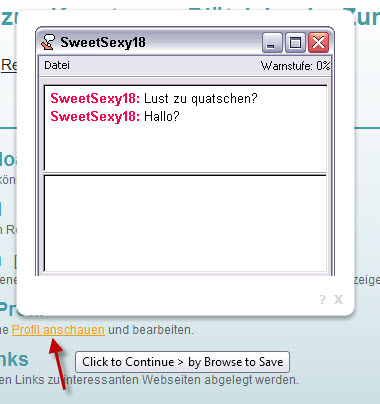This screenshot has width=380, height=404.
Task: Click the Warnstufe: 0% indicator
Action: click(x=295, y=66)
